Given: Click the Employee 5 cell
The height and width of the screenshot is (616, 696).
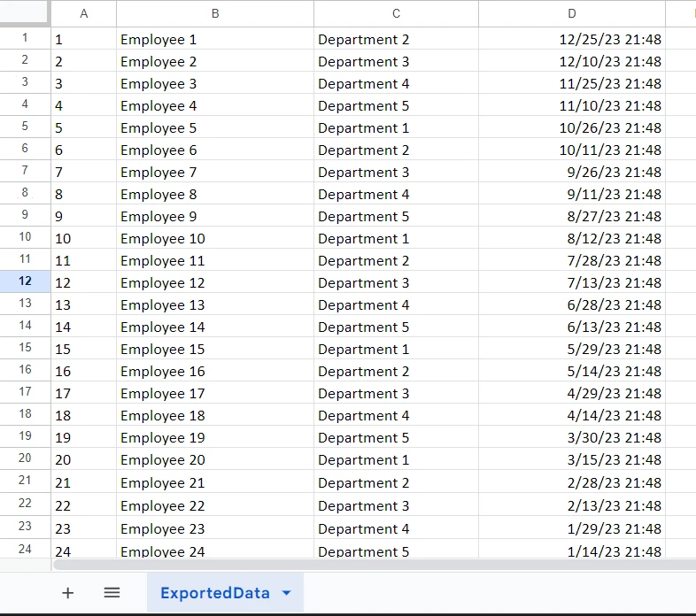Looking at the screenshot, I should point(214,127).
